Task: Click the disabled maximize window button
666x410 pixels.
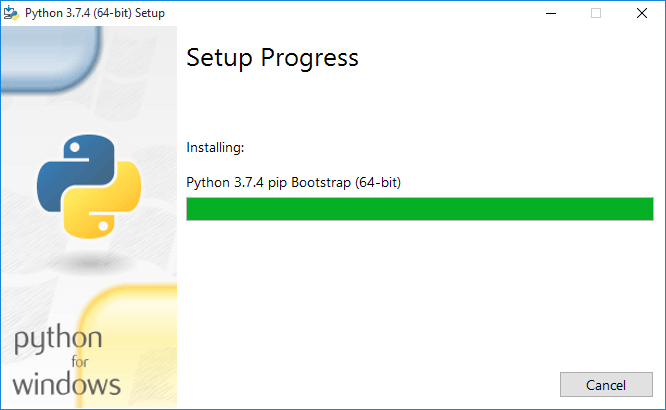Action: point(596,13)
